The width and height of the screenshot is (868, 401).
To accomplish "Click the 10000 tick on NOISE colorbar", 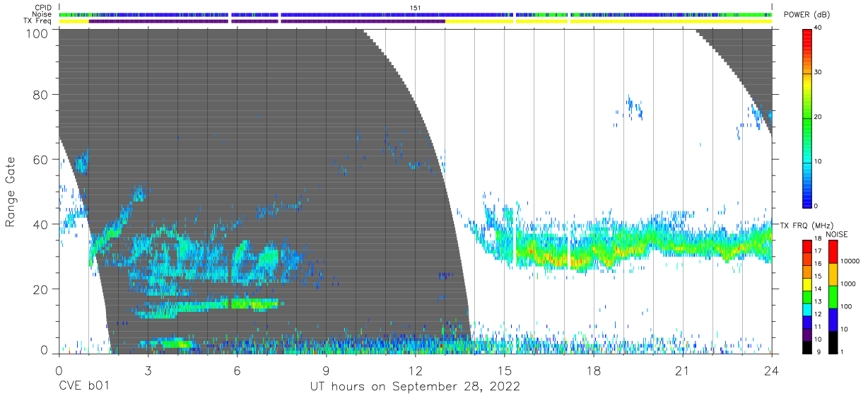I will (x=849, y=262).
